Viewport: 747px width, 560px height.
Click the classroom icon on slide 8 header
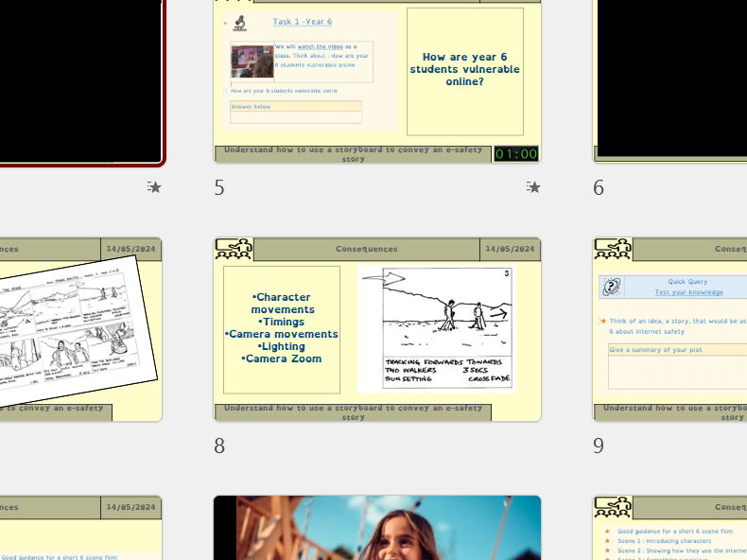234,249
